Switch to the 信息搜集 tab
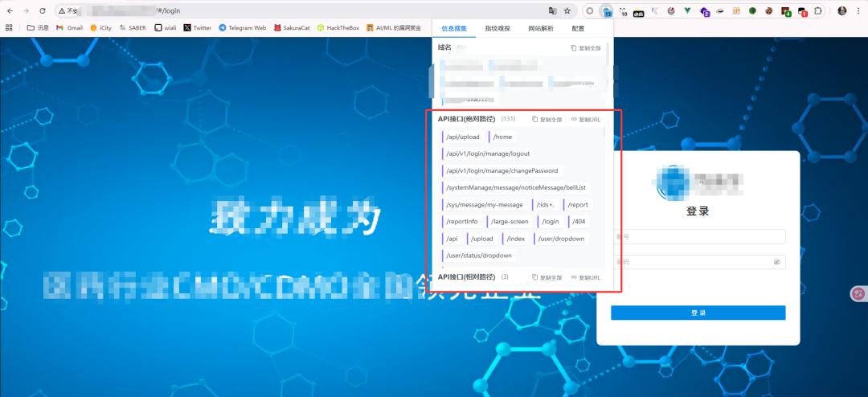Screen dimensions: 868x397 454,28
